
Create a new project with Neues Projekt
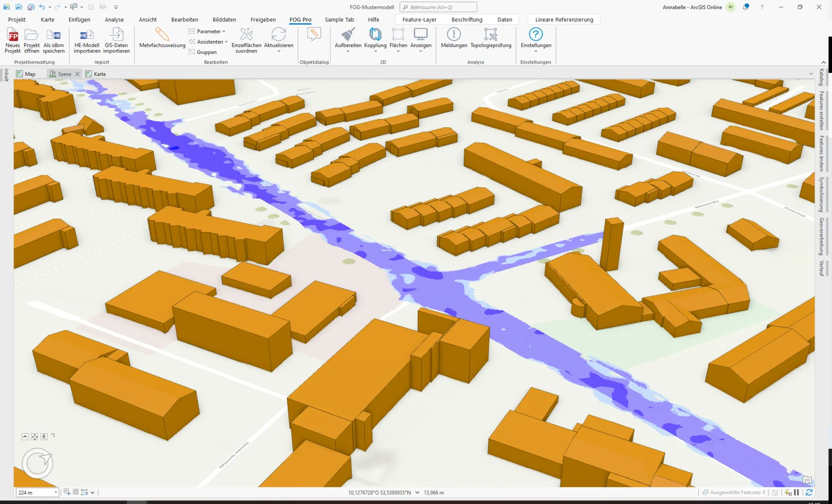click(x=12, y=40)
